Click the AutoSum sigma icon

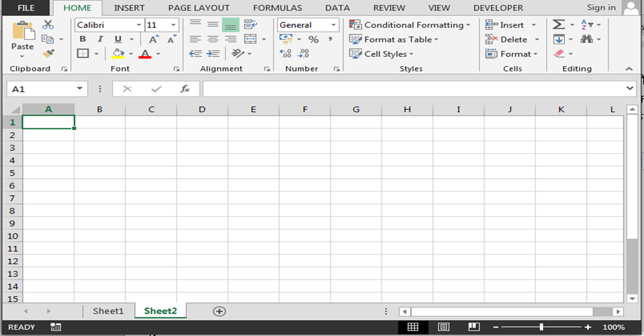pos(558,24)
